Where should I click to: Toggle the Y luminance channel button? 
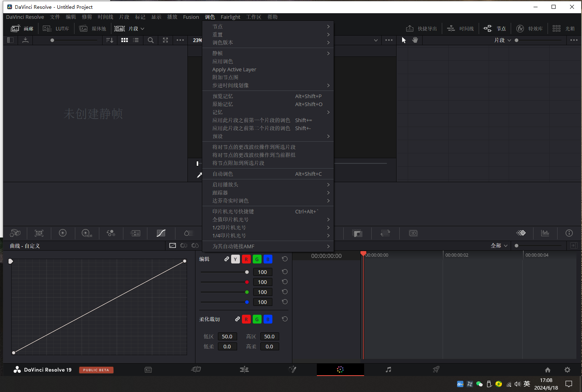pyautogui.click(x=236, y=259)
